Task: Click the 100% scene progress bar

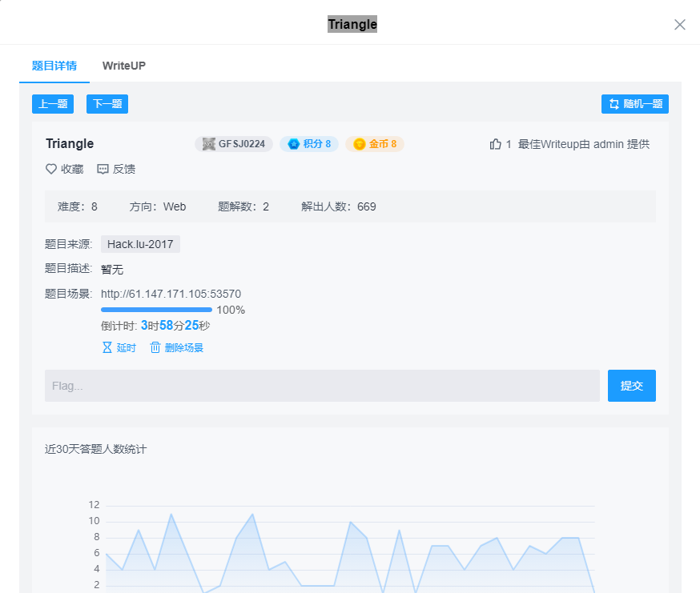Action: 156,310
